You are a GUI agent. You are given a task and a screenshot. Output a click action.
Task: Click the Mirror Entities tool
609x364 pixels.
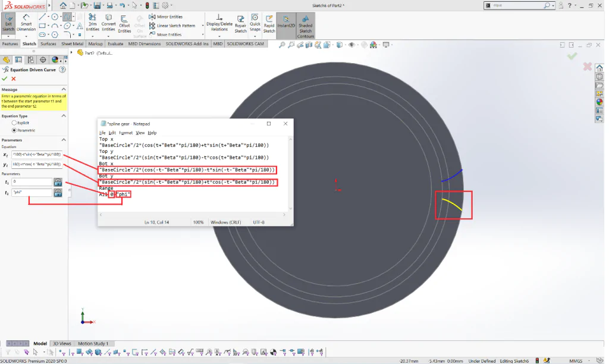click(x=166, y=17)
